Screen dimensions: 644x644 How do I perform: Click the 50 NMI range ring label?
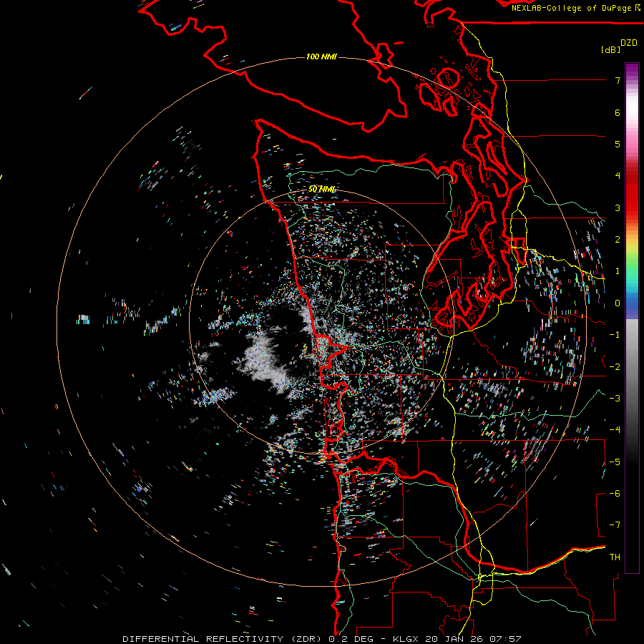click(x=321, y=189)
